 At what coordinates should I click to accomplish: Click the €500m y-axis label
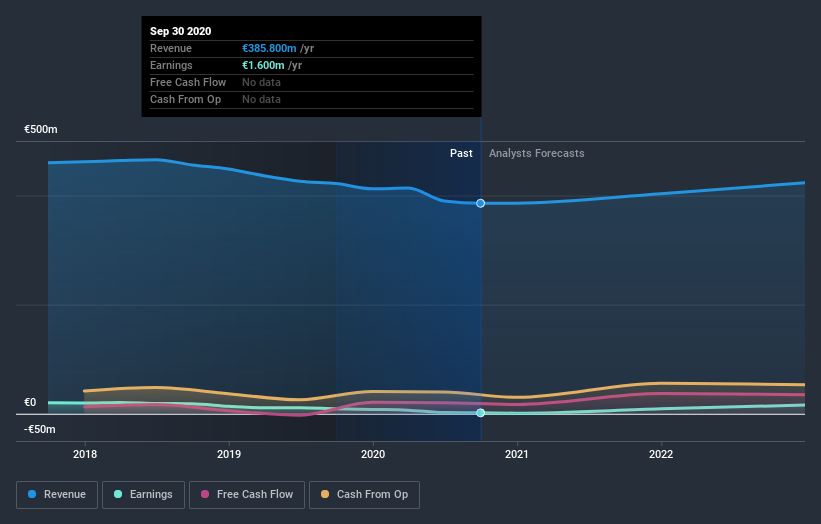click(41, 129)
